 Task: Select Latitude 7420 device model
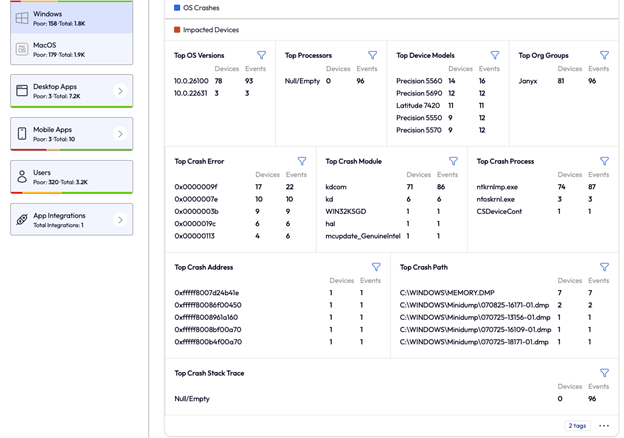(418, 105)
